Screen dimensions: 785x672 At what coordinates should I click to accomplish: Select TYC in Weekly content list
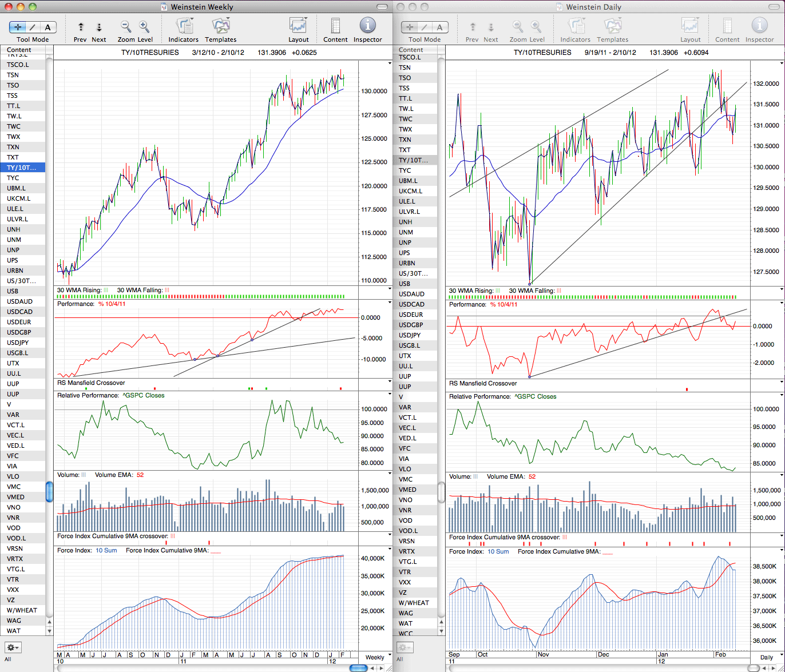point(23,178)
